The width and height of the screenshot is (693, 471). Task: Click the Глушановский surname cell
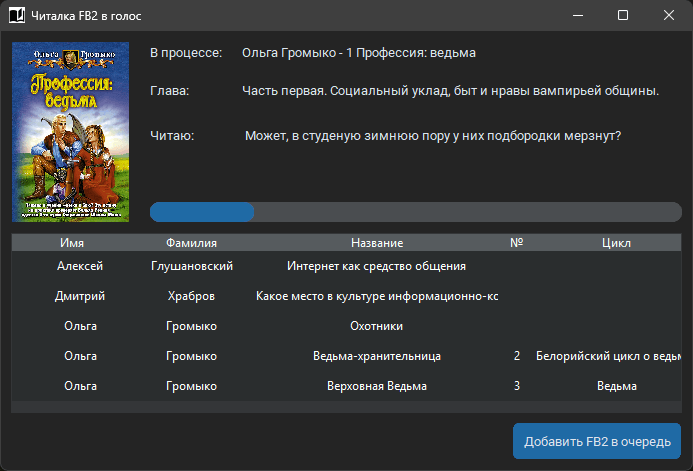tap(192, 266)
